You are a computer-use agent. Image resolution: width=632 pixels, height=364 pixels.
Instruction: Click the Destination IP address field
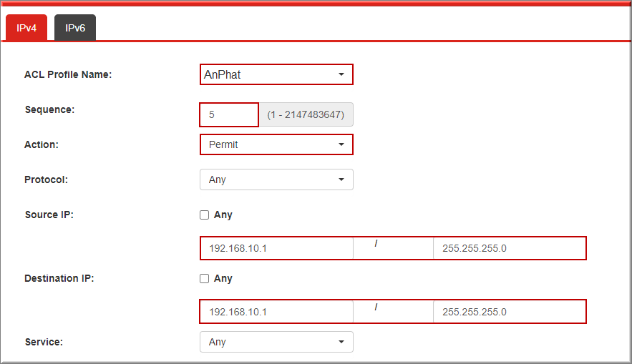pyautogui.click(x=277, y=312)
